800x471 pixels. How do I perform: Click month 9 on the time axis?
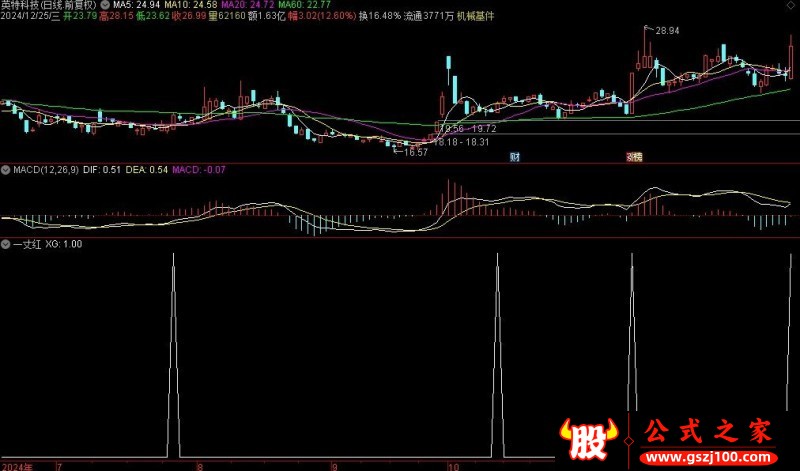tap(335, 466)
